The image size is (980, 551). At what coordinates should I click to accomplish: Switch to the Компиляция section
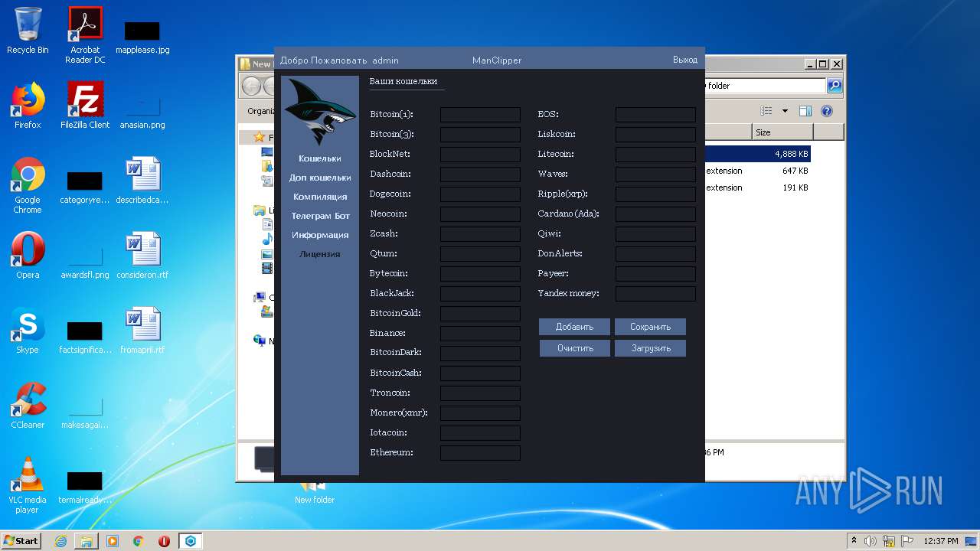(x=320, y=197)
